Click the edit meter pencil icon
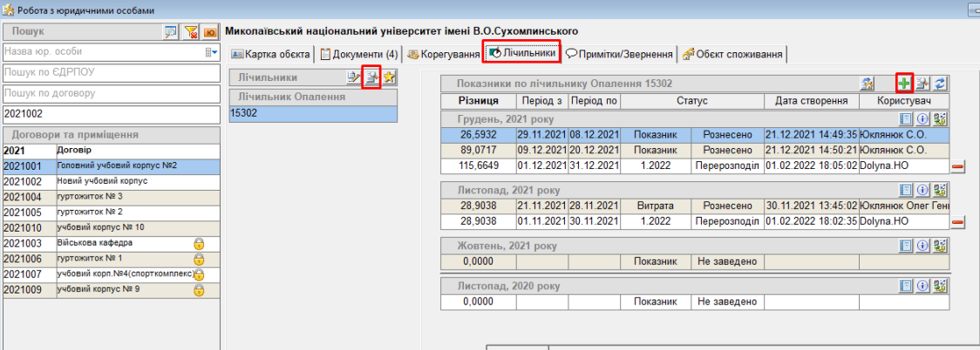980x350 pixels. tap(354, 77)
